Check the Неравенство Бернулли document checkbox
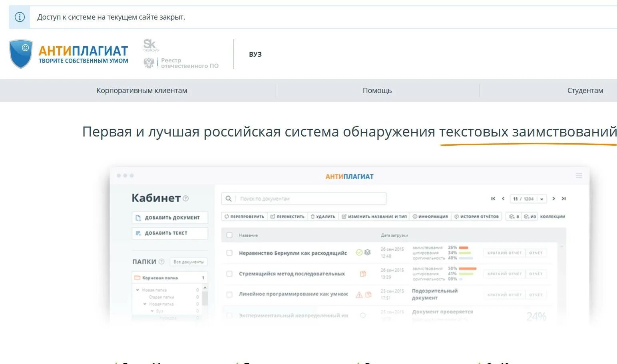This screenshot has height=364, width=617. (x=229, y=253)
